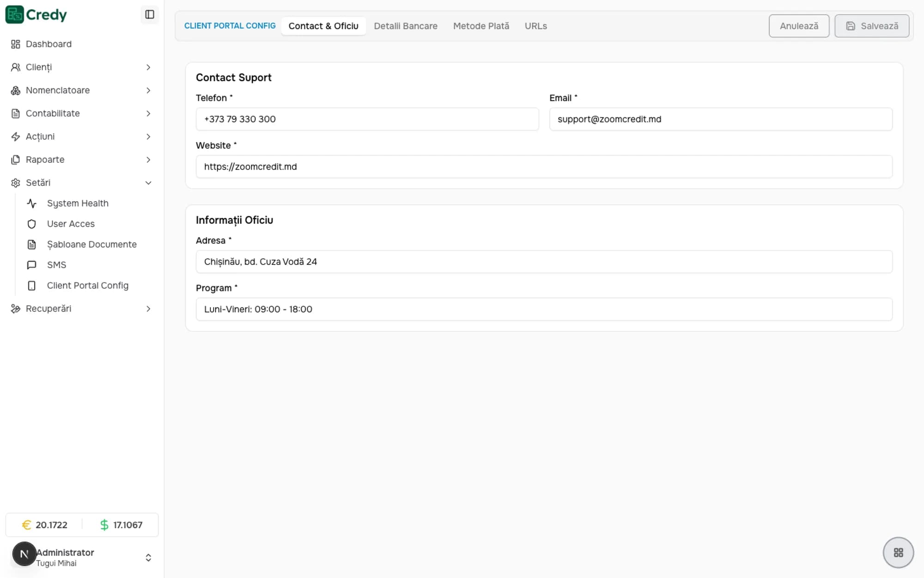Click the Recuperări icon in sidebar
The image size is (924, 578).
16,308
